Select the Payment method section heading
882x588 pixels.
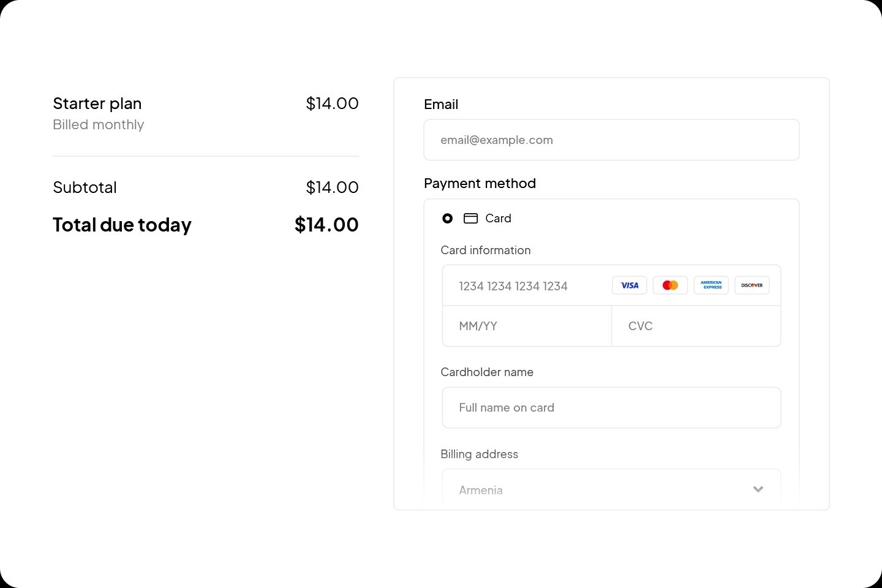click(480, 183)
